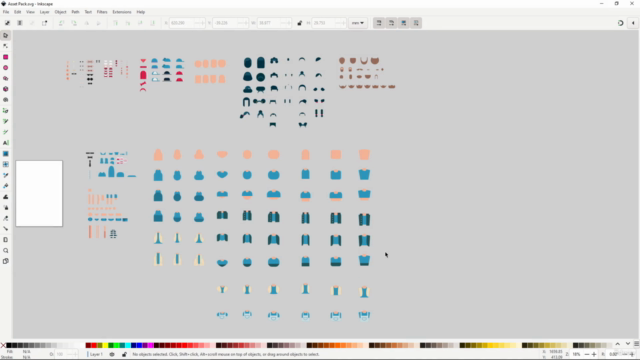Select the Zoom magnifier tool

(6, 251)
